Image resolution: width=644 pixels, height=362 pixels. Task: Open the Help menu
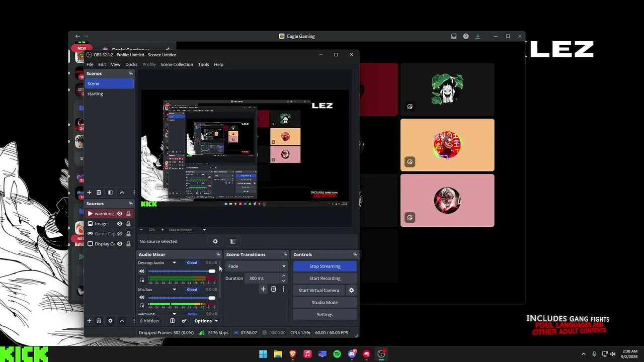click(218, 64)
